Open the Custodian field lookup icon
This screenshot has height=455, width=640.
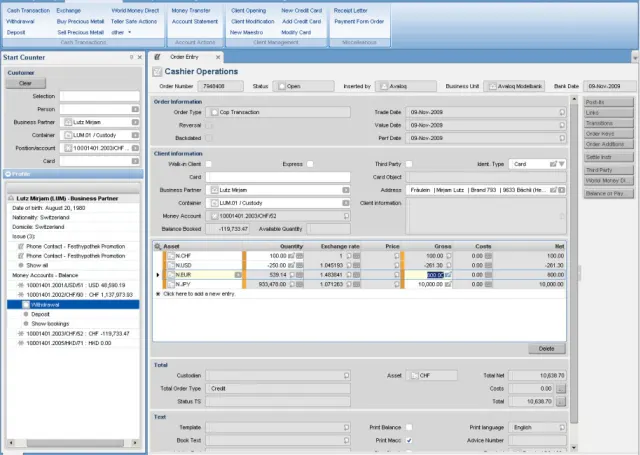[347, 375]
